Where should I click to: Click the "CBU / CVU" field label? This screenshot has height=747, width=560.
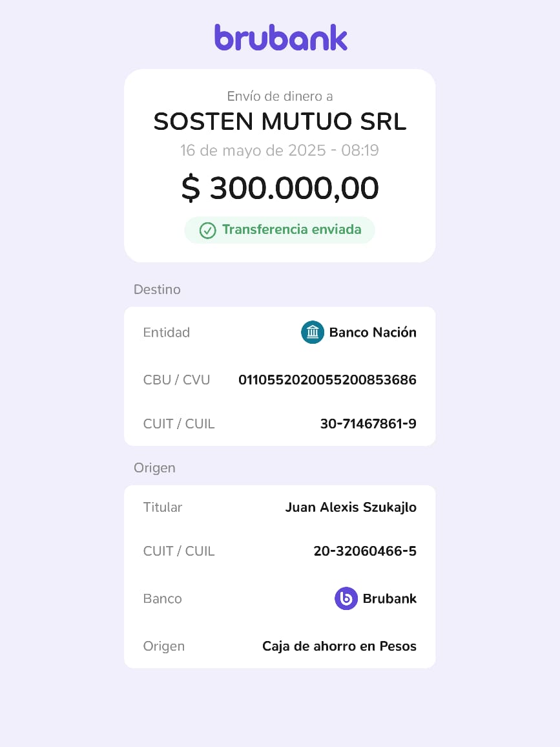point(176,380)
